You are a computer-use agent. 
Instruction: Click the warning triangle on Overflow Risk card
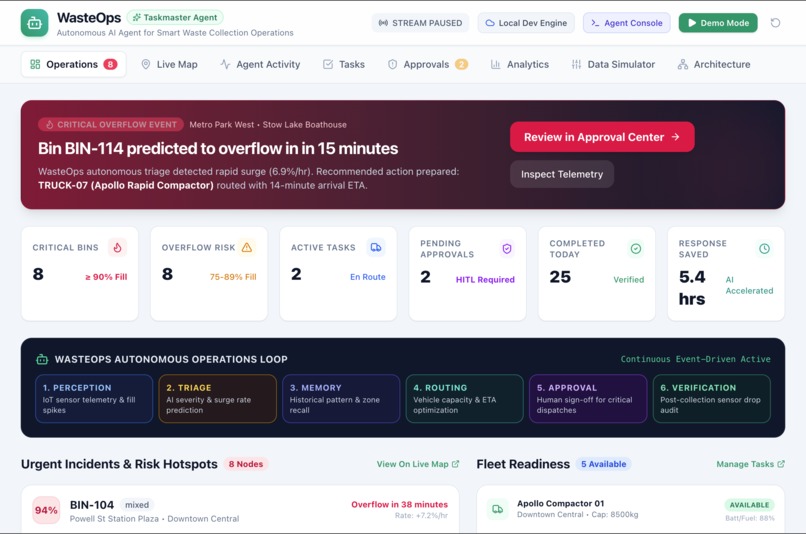247,248
